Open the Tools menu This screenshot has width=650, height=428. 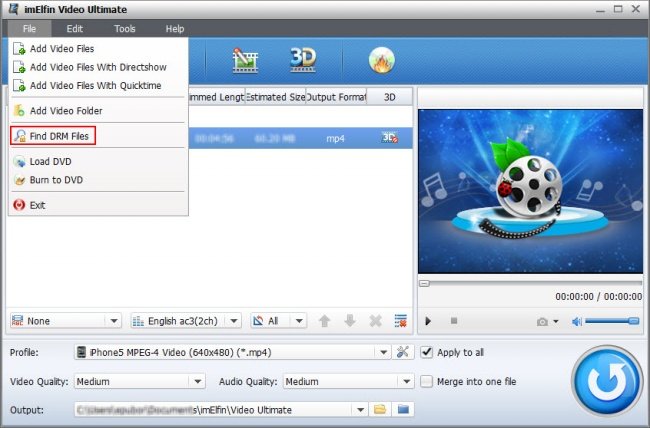(125, 29)
